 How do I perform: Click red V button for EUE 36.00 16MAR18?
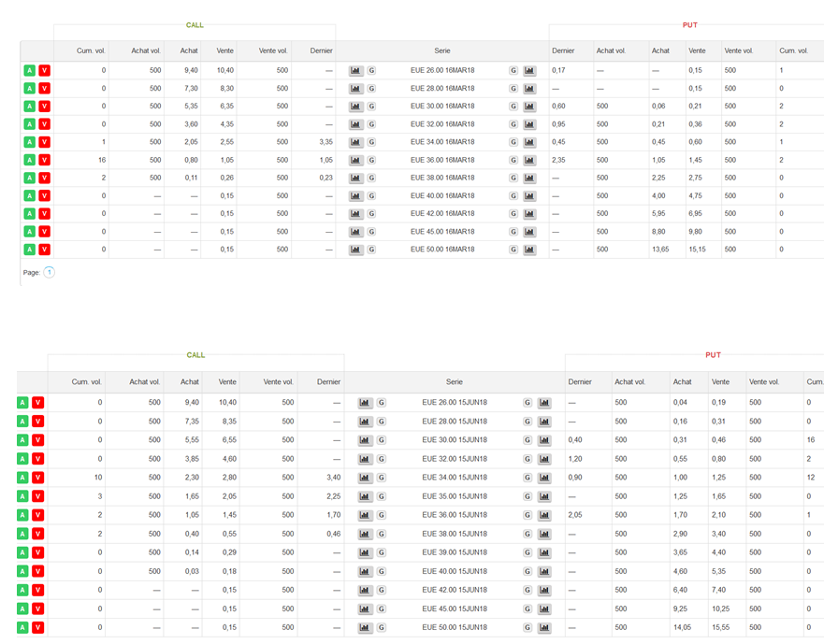(45, 160)
